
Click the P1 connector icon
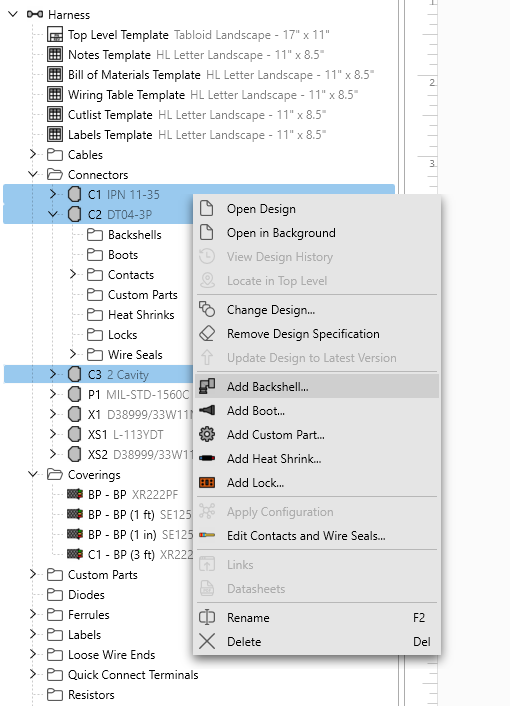74,394
